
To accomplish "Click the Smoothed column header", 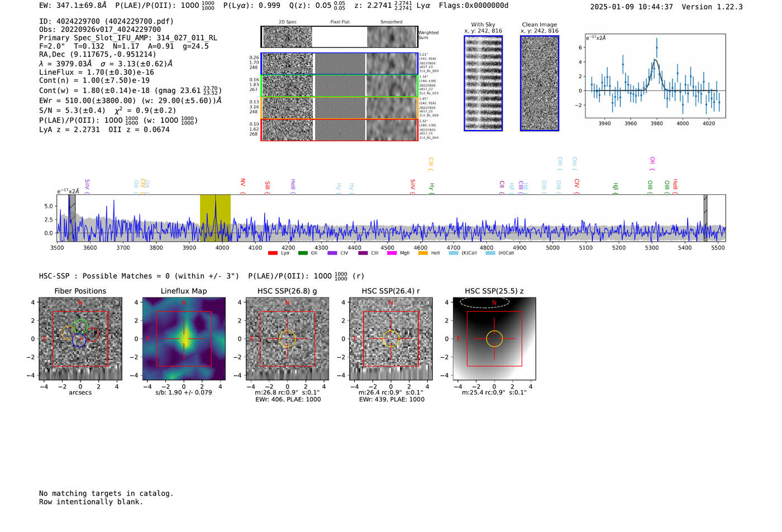I will point(391,22).
